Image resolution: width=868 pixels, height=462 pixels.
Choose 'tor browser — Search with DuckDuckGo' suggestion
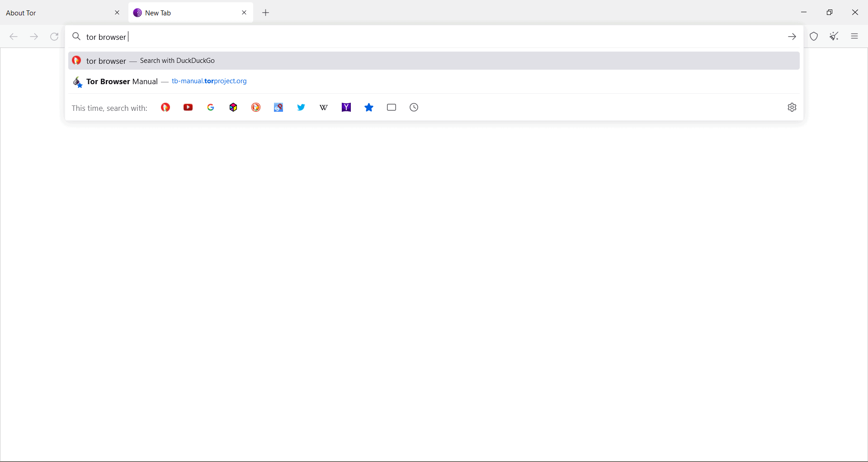(x=434, y=61)
